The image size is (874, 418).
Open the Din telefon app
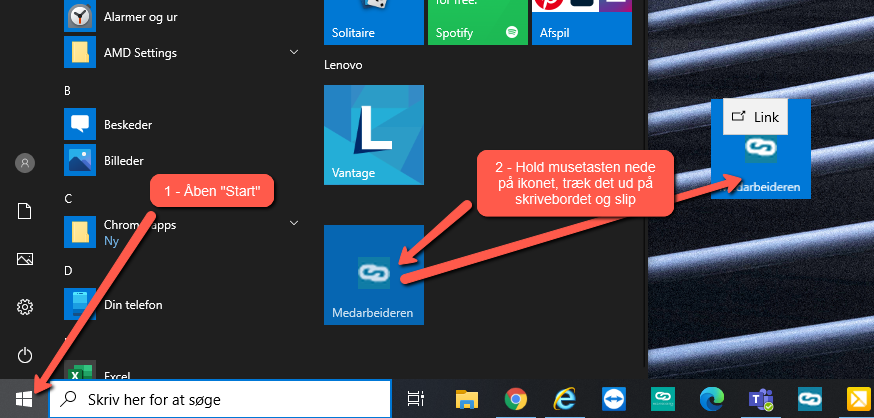(184, 304)
